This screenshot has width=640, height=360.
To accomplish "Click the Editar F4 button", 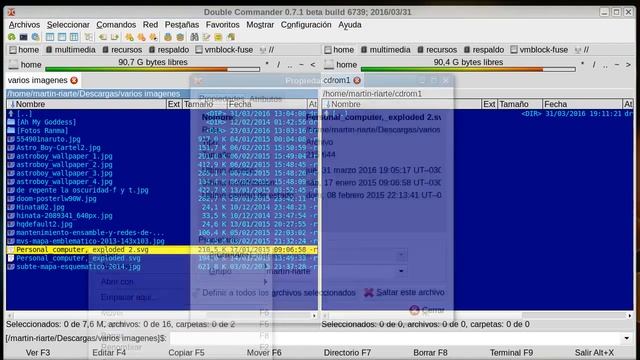I will coord(109,353).
